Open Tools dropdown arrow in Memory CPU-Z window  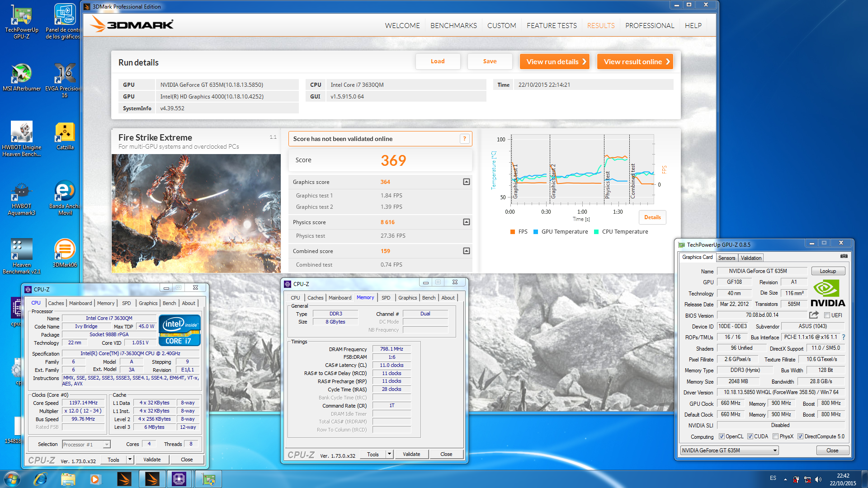(x=389, y=454)
